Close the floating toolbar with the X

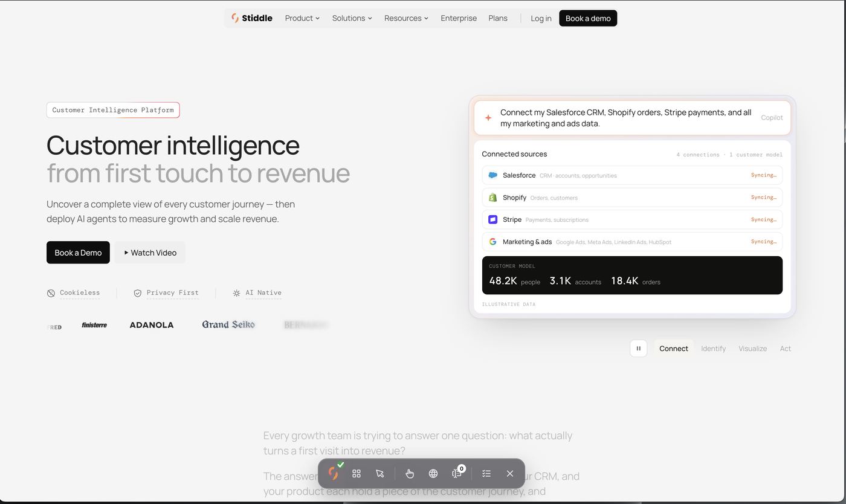[x=510, y=474]
